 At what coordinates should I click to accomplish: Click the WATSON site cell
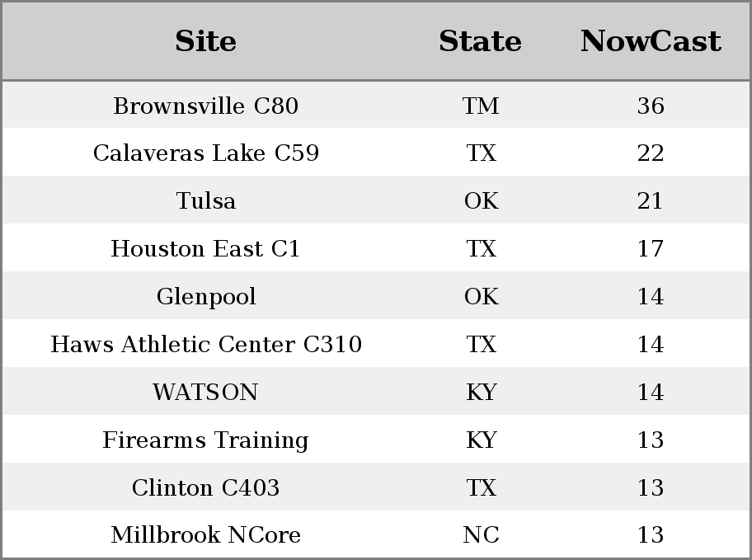(x=206, y=392)
